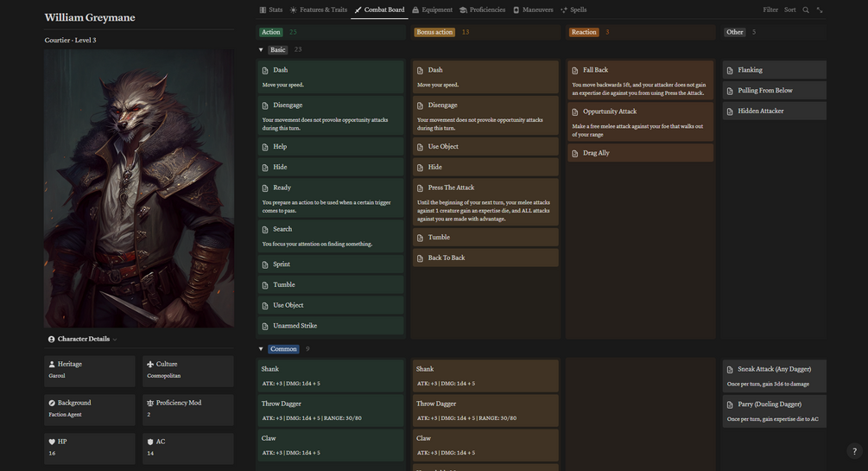Click the HP property card
The height and width of the screenshot is (471, 868).
(90, 449)
